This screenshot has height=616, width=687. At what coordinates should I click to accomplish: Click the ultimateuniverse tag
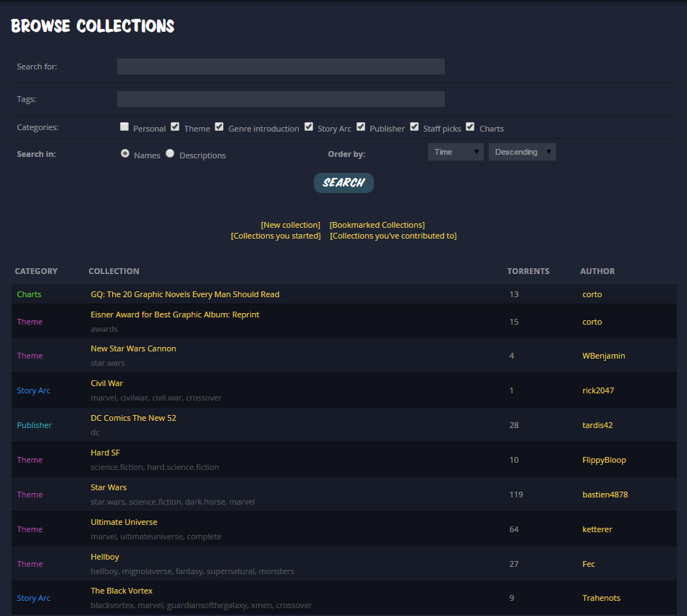point(152,536)
